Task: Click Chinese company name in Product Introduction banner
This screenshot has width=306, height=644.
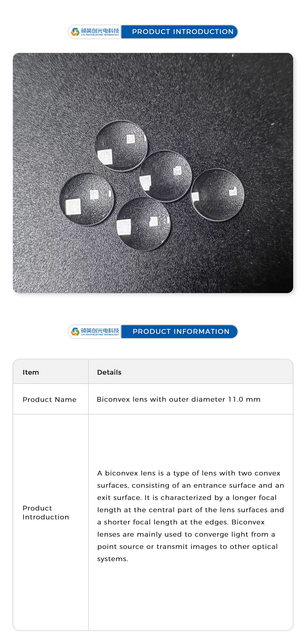Action: 100,31
